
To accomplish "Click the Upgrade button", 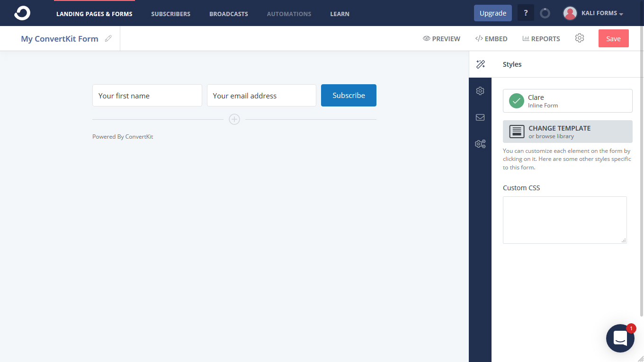I will click(x=493, y=13).
